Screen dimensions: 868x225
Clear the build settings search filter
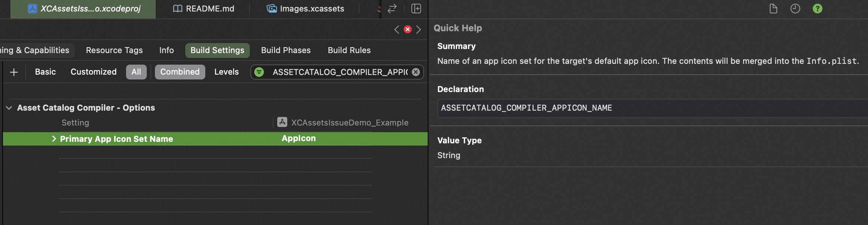click(416, 72)
